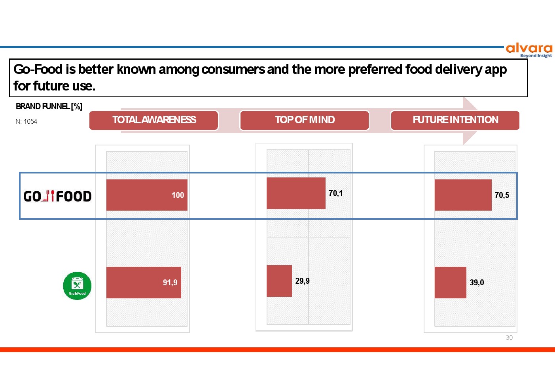Select the TOTAL AWARENESS header box
The width and height of the screenshot is (555, 392).
[x=154, y=120]
